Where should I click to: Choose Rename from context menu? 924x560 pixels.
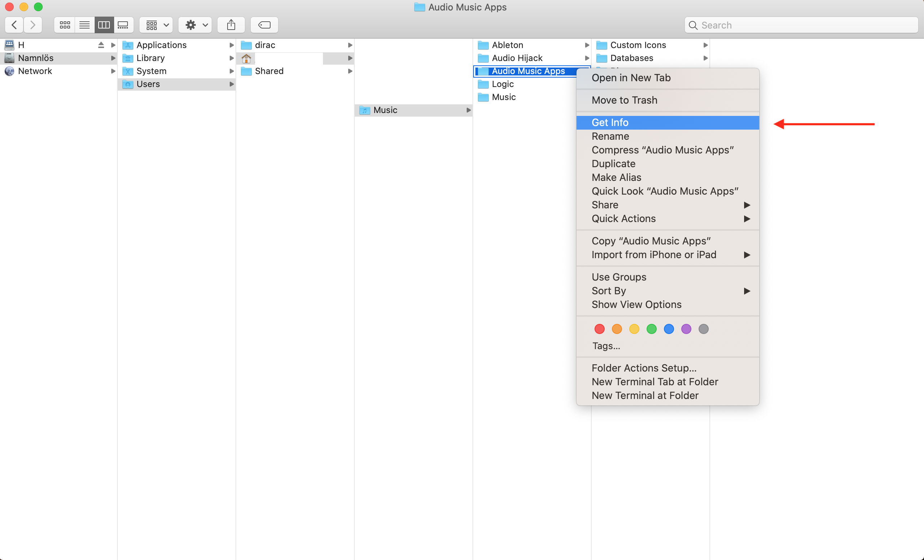click(x=668, y=136)
